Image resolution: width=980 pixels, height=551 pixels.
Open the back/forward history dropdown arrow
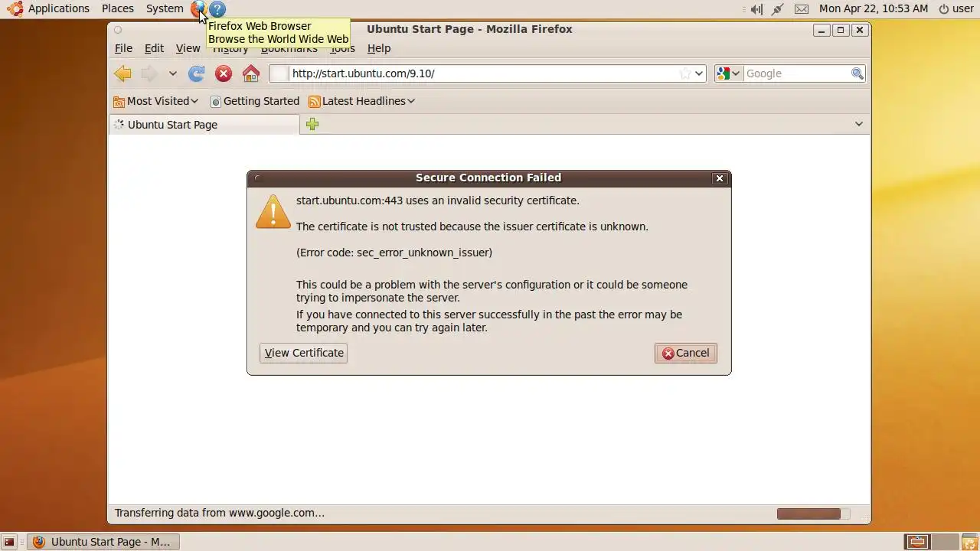click(x=173, y=73)
